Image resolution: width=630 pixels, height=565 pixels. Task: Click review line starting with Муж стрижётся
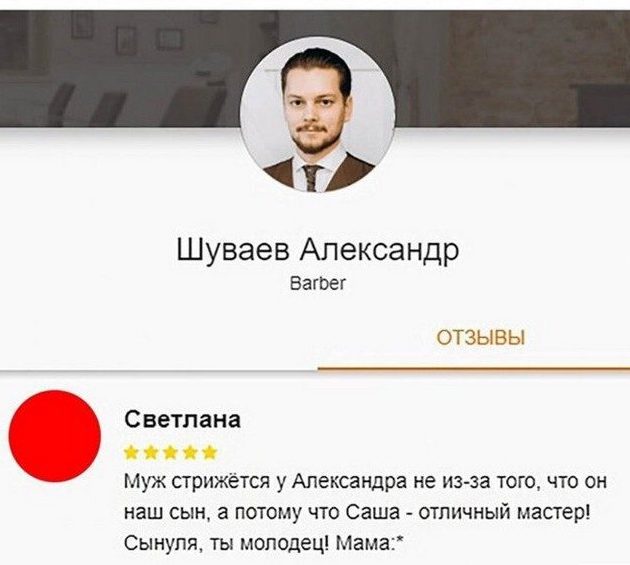[365, 481]
